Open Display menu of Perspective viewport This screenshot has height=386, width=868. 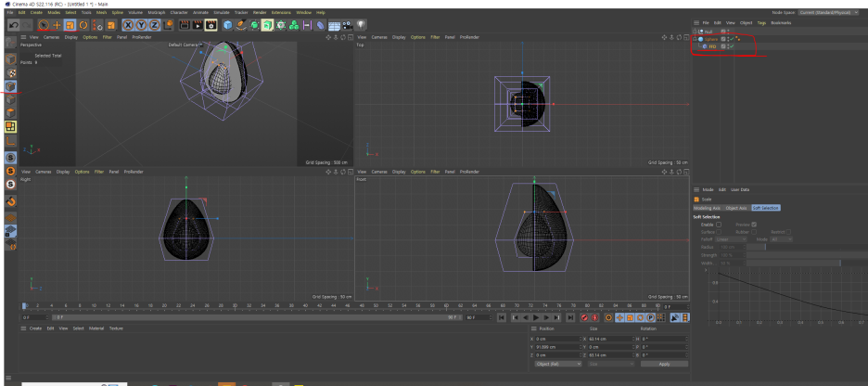coord(70,37)
